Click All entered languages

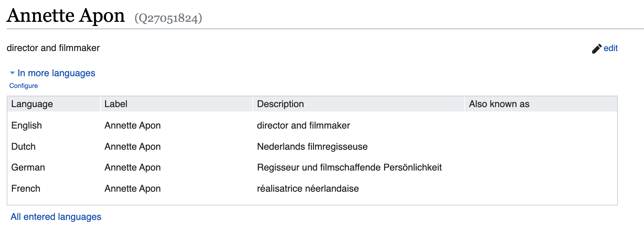56,217
